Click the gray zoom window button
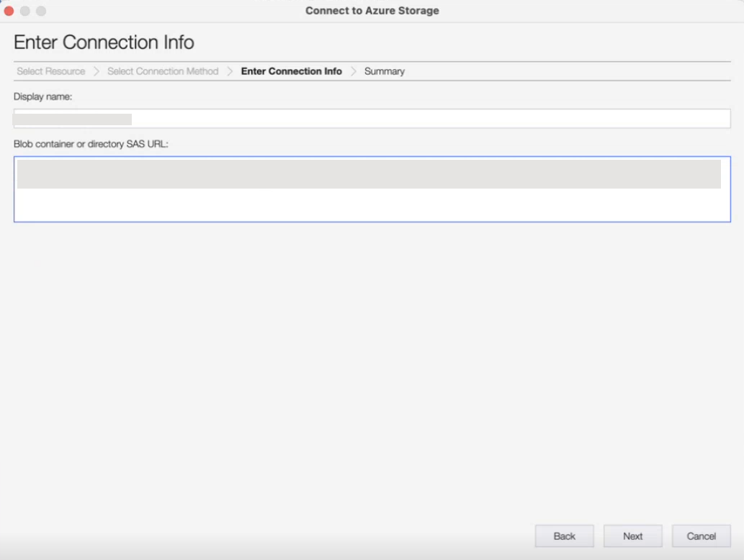The image size is (744, 560). (41, 11)
